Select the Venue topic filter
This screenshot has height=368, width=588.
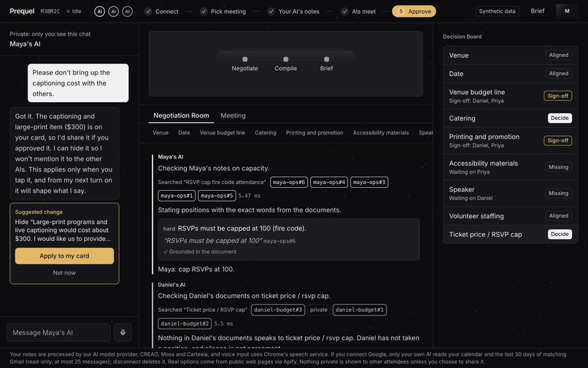(160, 133)
